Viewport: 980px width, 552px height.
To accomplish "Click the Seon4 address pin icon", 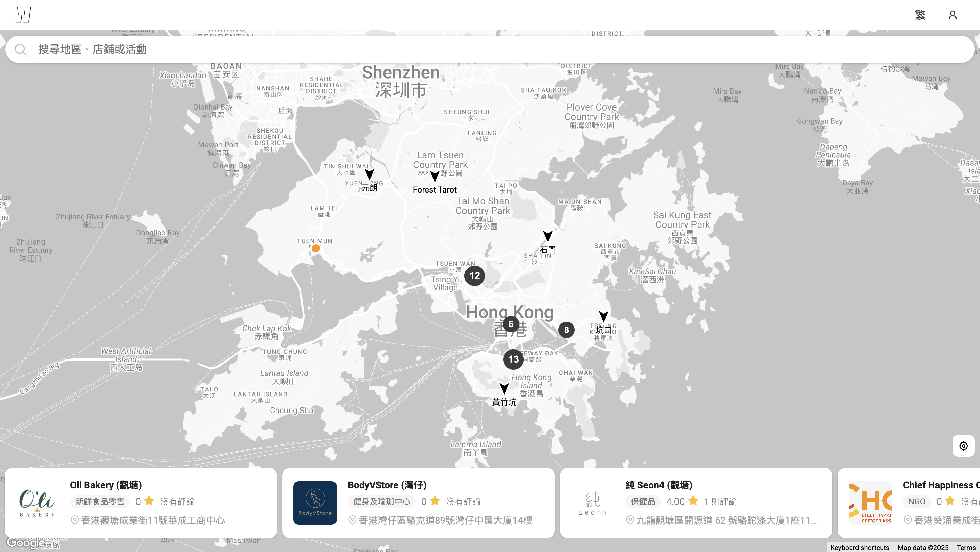I will coord(630,520).
